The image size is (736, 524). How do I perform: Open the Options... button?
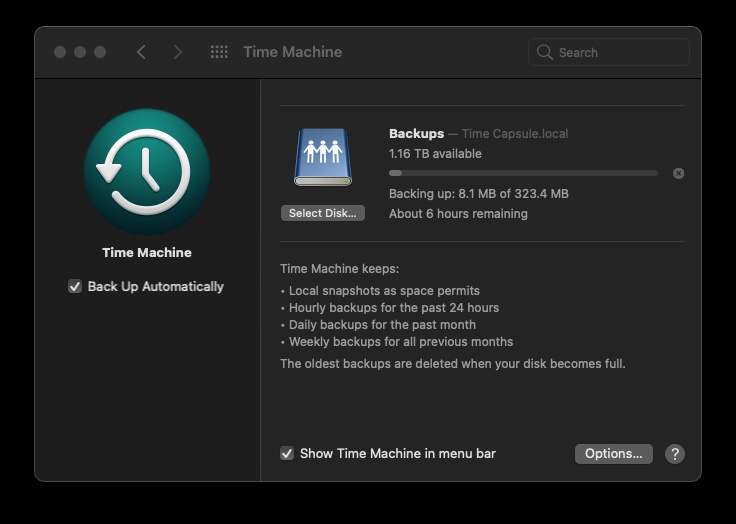click(613, 454)
